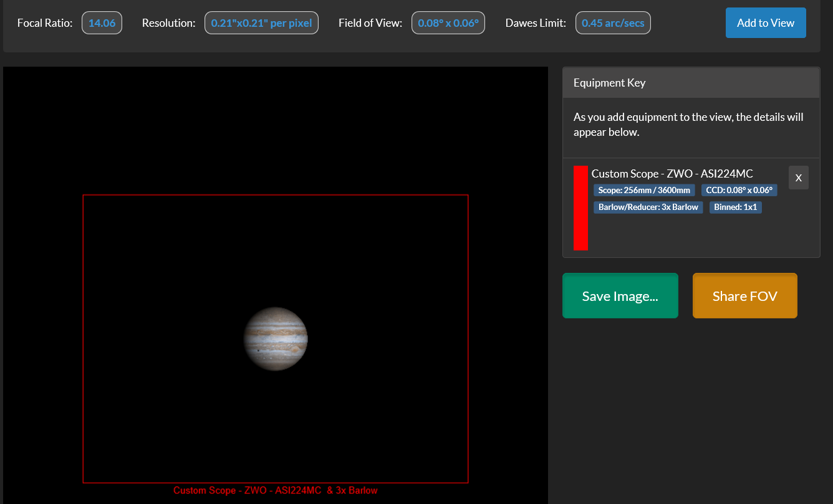
Task: Click the Equipment Key panel header
Action: point(691,83)
